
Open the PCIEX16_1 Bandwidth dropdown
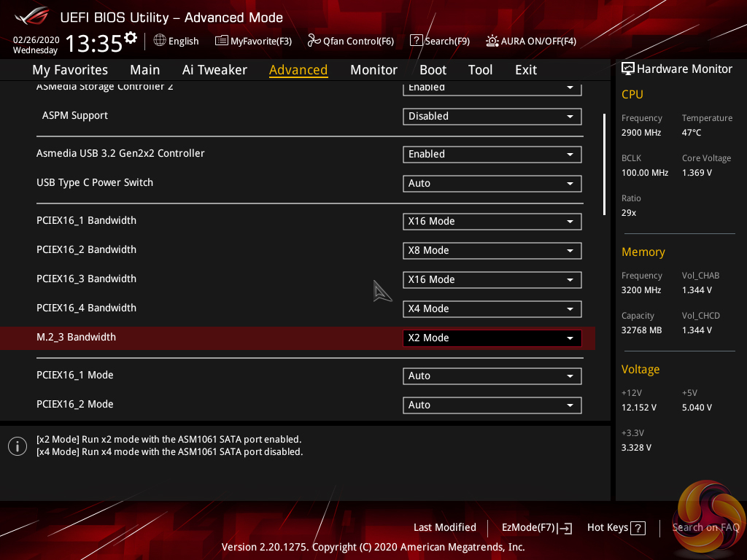(x=492, y=222)
